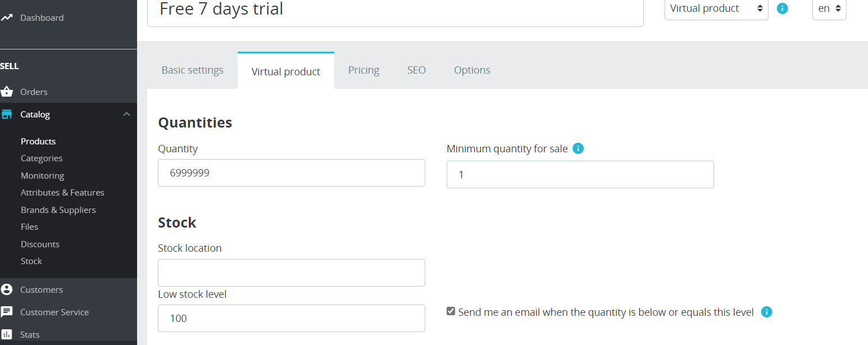Click the Customers person icon
The image size is (868, 345).
(x=7, y=289)
